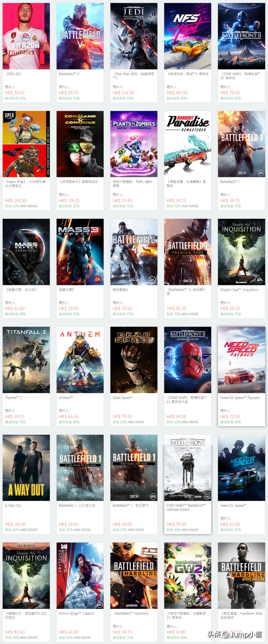Click the struck-through HK$ 319.00 original price
268x644 pixels.
coord(190,314)
